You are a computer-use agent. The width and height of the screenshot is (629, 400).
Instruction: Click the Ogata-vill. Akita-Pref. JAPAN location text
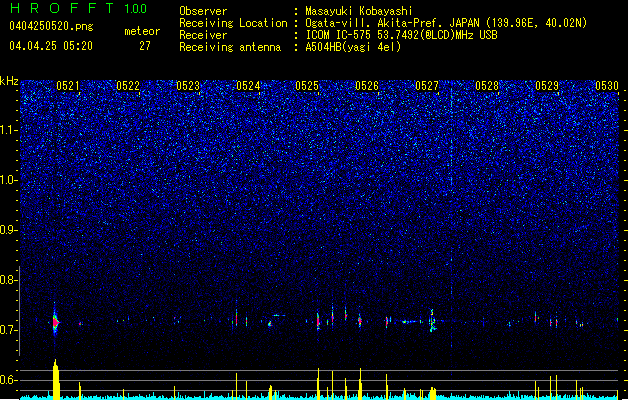pos(446,23)
